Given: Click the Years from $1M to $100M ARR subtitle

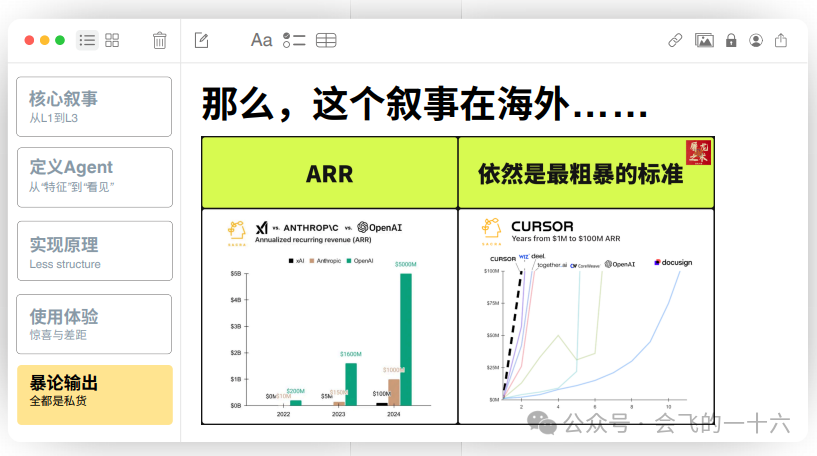Looking at the screenshot, I should click(x=566, y=238).
